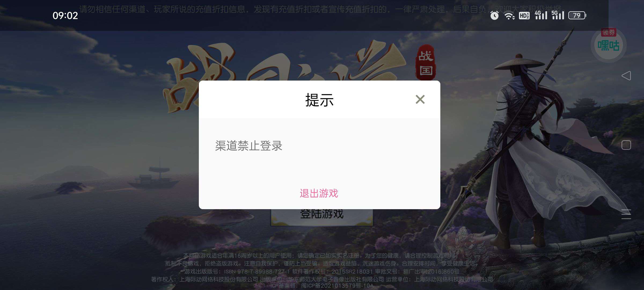Tap the 退出游戏 button

[x=319, y=193]
